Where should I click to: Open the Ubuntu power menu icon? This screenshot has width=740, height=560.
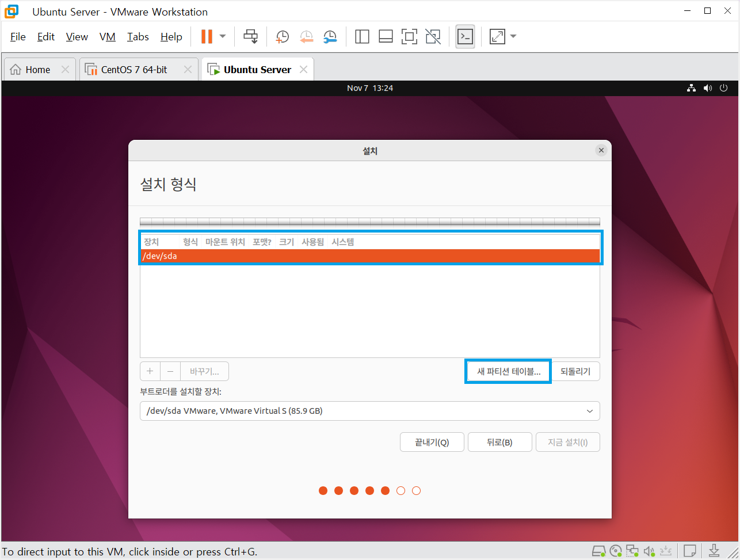[x=724, y=88]
